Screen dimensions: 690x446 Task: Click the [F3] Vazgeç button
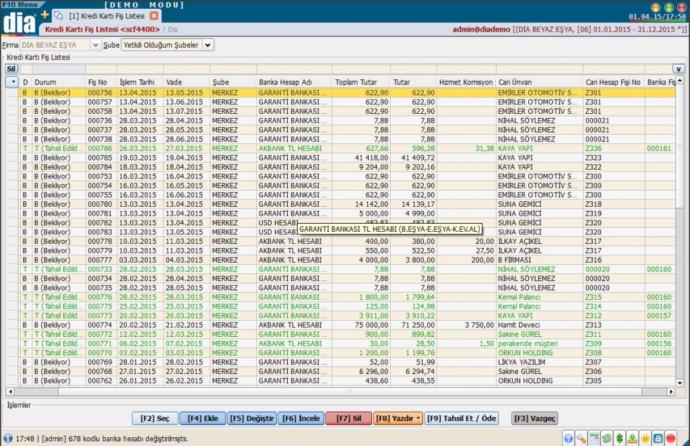(x=534, y=418)
